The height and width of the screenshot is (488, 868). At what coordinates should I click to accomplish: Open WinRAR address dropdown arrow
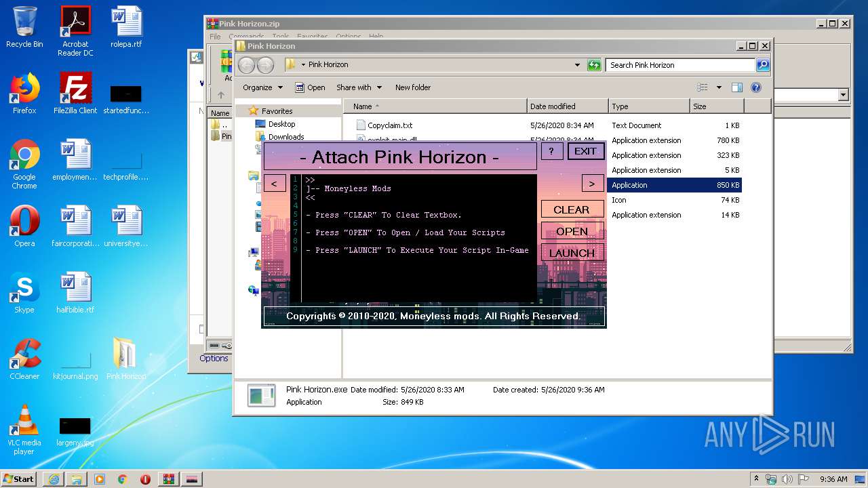click(843, 96)
